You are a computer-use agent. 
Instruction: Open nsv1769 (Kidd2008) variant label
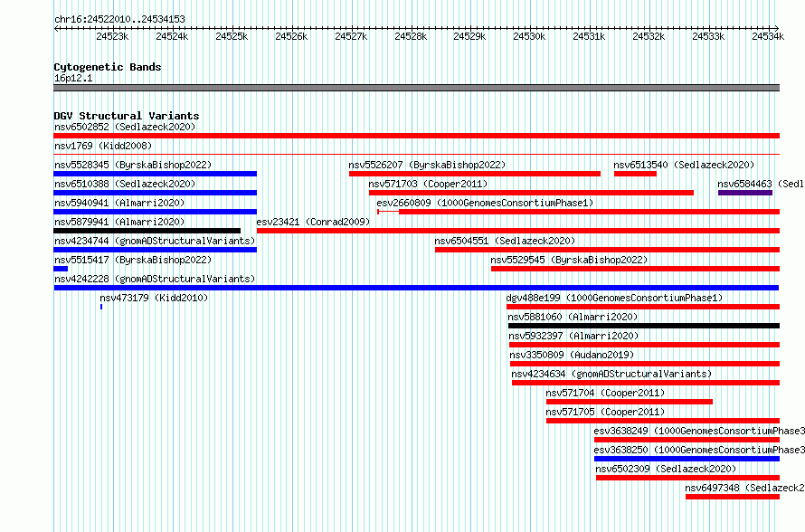[103, 146]
